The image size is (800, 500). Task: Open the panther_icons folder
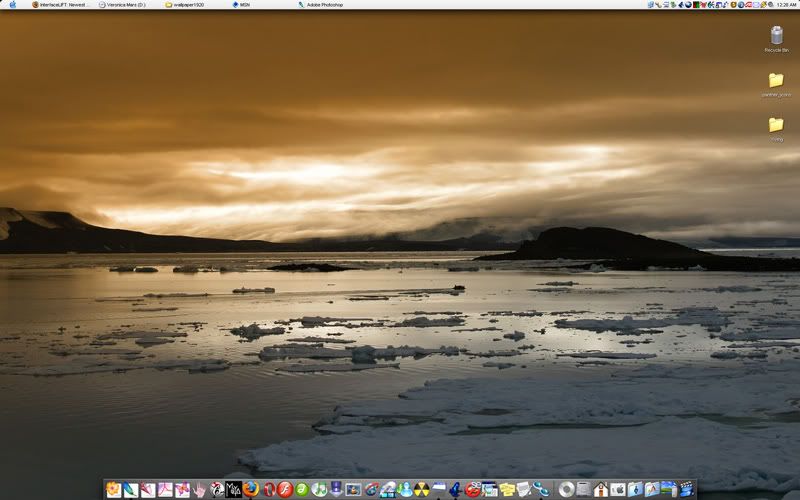[x=776, y=81]
